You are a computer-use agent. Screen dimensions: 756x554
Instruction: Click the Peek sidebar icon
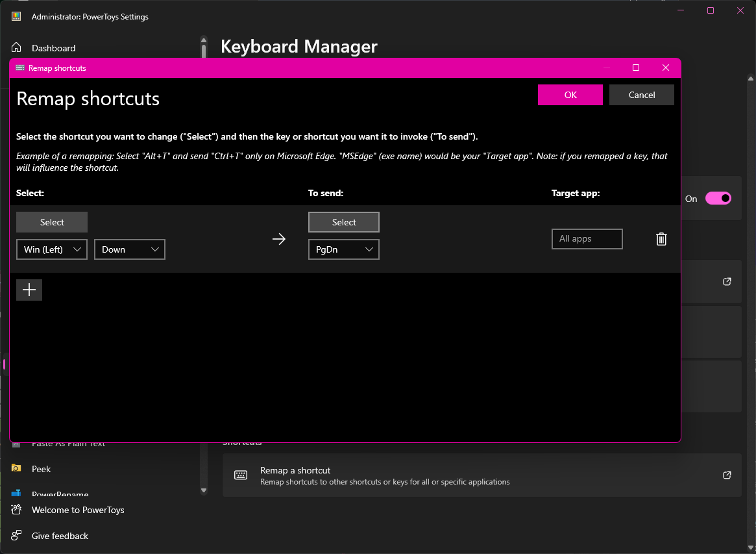pos(16,468)
